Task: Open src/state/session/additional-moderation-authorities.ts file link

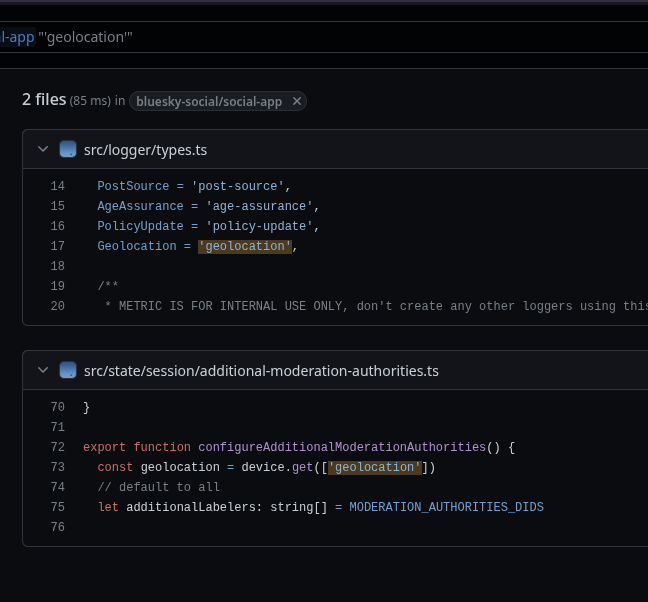Action: (x=261, y=371)
